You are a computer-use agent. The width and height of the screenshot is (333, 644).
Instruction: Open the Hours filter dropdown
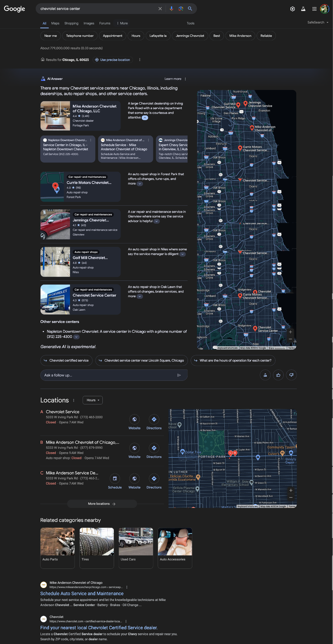93,400
